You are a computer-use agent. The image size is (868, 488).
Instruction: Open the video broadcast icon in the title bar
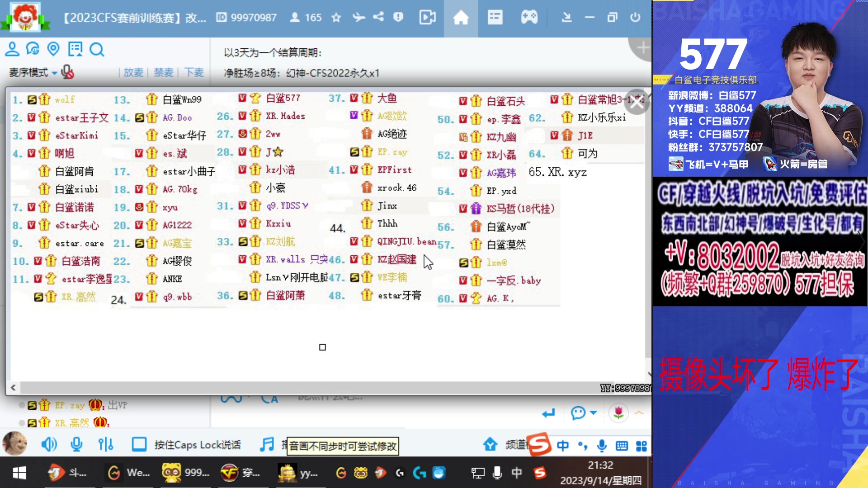click(x=427, y=18)
